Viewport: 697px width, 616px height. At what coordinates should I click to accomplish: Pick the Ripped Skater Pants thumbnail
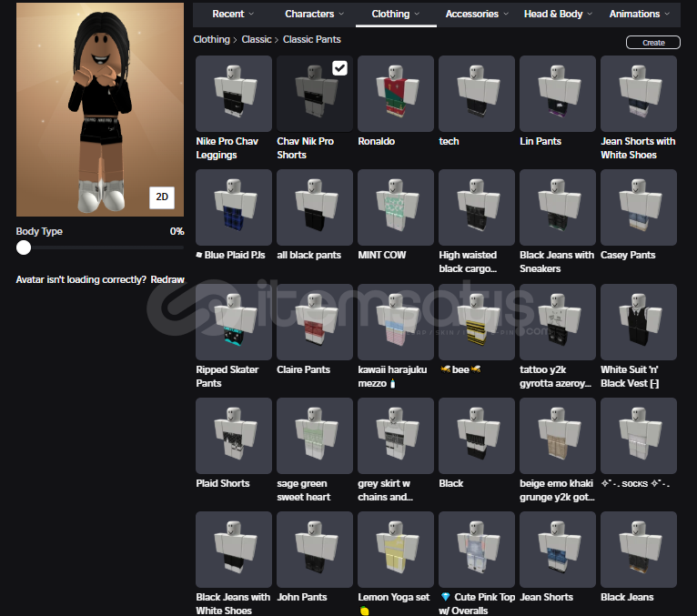pos(234,322)
